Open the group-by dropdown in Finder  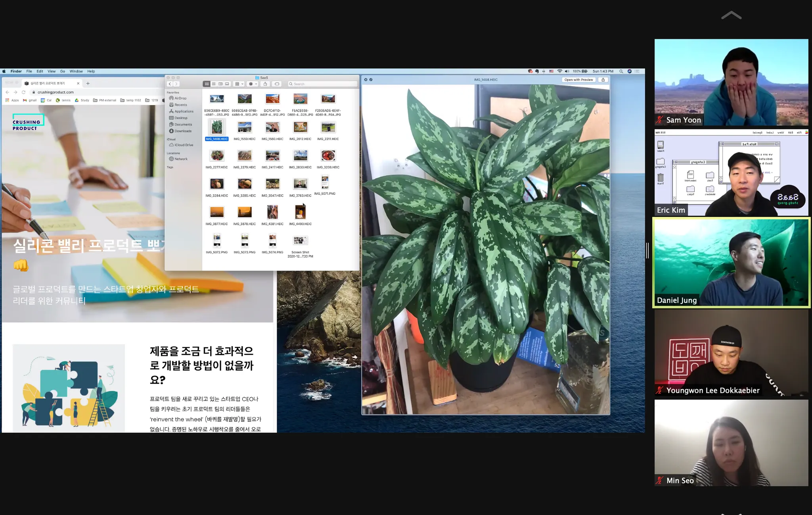coord(239,84)
